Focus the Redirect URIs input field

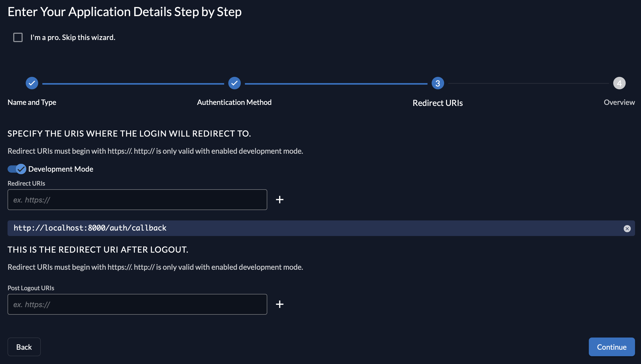coord(137,200)
